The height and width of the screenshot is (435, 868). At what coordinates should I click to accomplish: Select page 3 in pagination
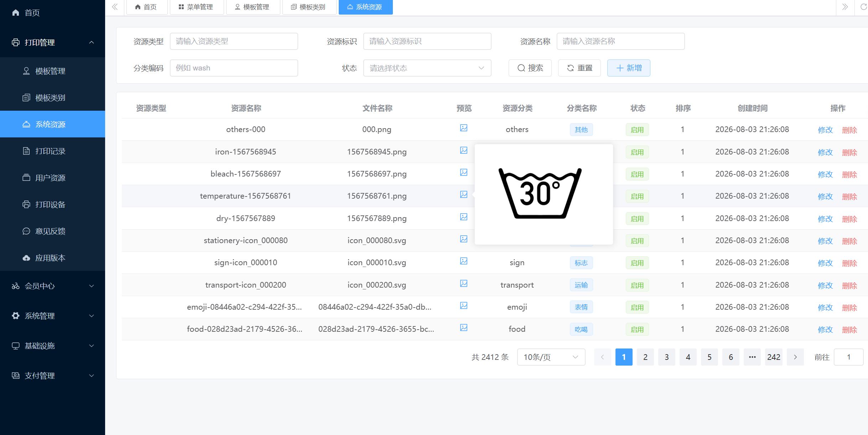pyautogui.click(x=666, y=357)
